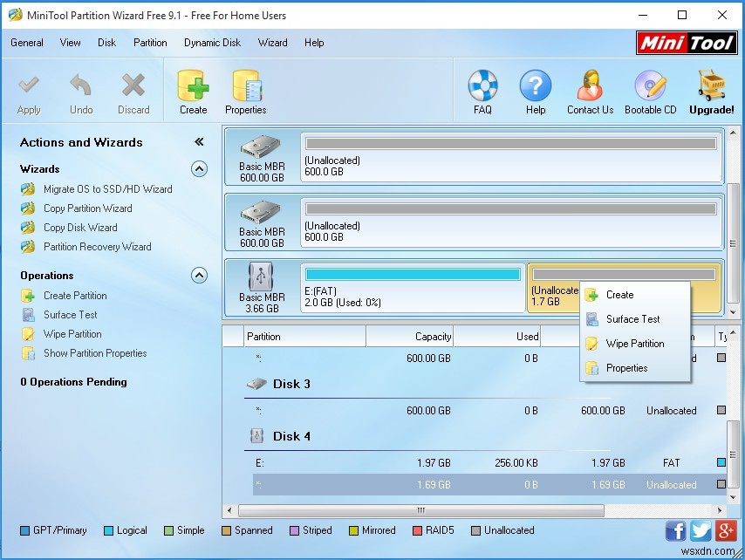The height and width of the screenshot is (560, 745).
Task: Check the box next to the E: FAT partition row
Action: [x=721, y=462]
